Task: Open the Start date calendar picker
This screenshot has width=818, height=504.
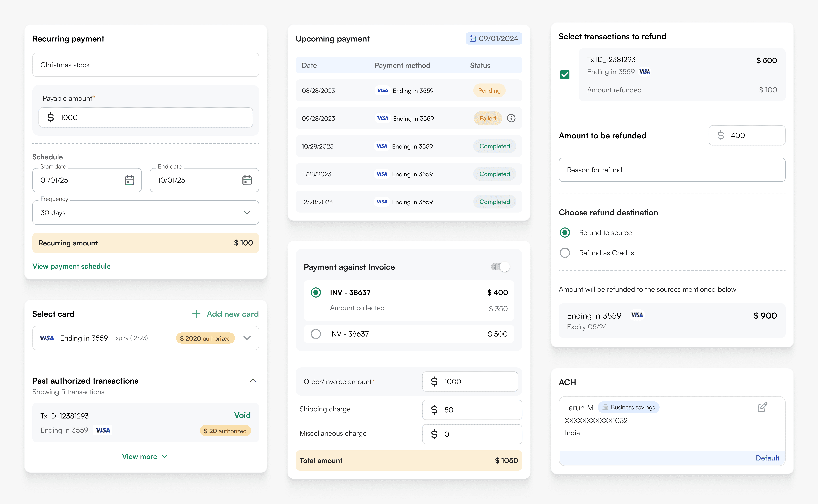Action: click(129, 180)
